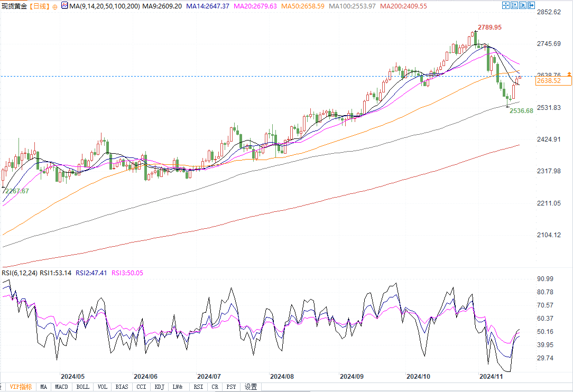Click the exit arrow icon in chart toolbar
The height and width of the screenshot is (392, 573).
click(532, 5)
